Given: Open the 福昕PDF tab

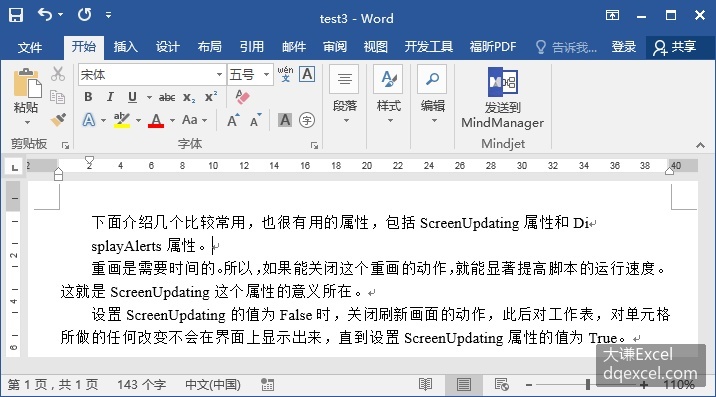Looking at the screenshot, I should point(493,47).
